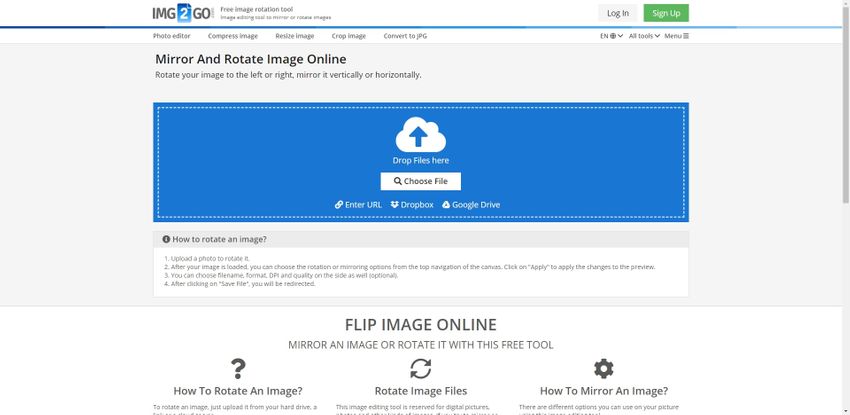Open Photo editor from navigation
Screen dimensions: 850x415
[172, 36]
